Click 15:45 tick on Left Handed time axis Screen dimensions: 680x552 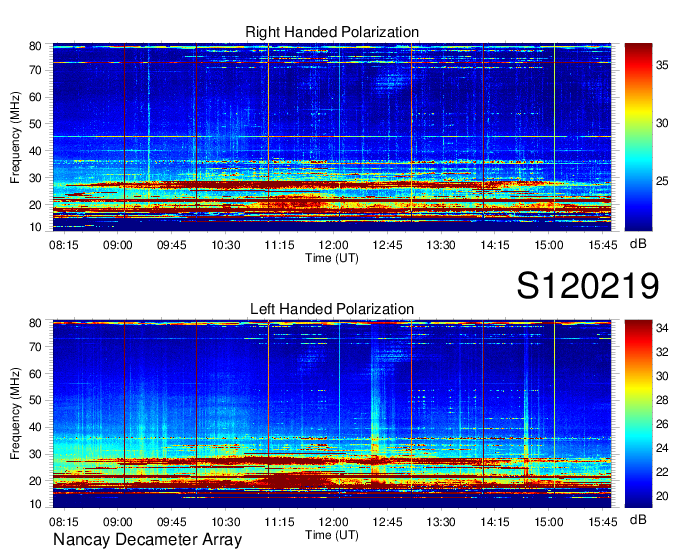pyautogui.click(x=603, y=522)
